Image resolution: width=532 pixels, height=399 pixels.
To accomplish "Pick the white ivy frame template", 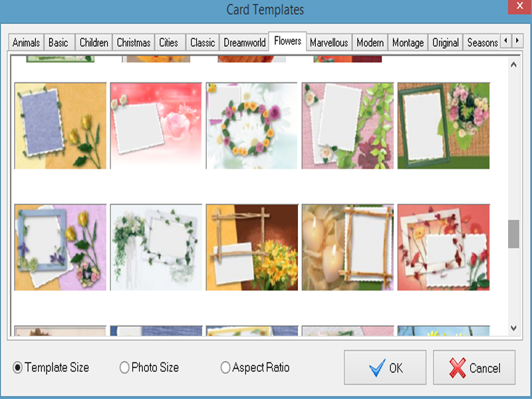I will coord(156,247).
